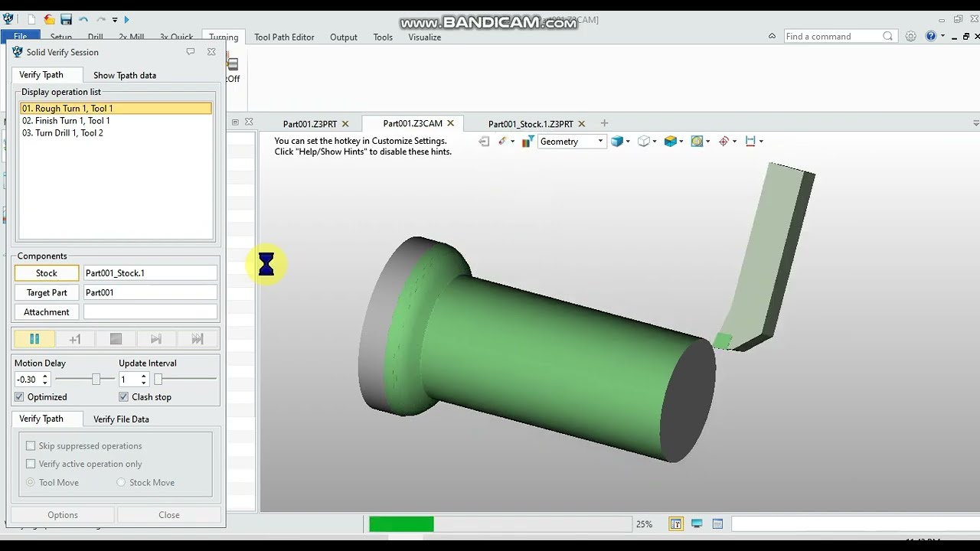The width and height of the screenshot is (980, 551).
Task: Click the Attachment button
Action: coord(47,312)
